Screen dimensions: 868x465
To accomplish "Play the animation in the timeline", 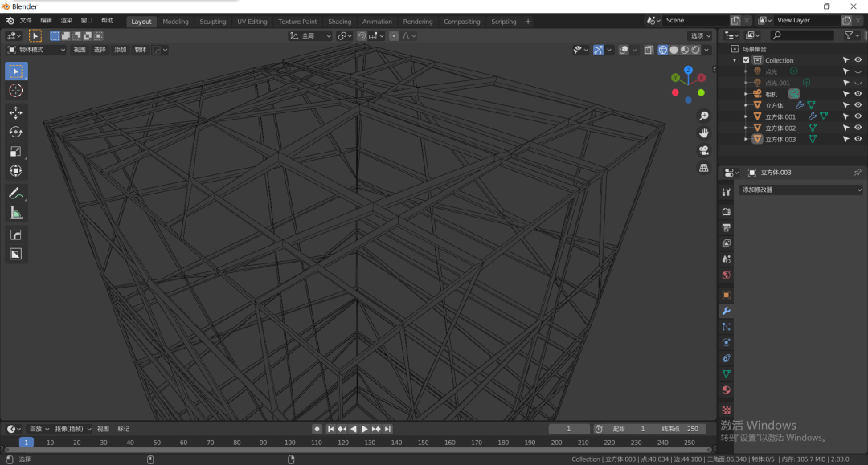I will point(364,429).
